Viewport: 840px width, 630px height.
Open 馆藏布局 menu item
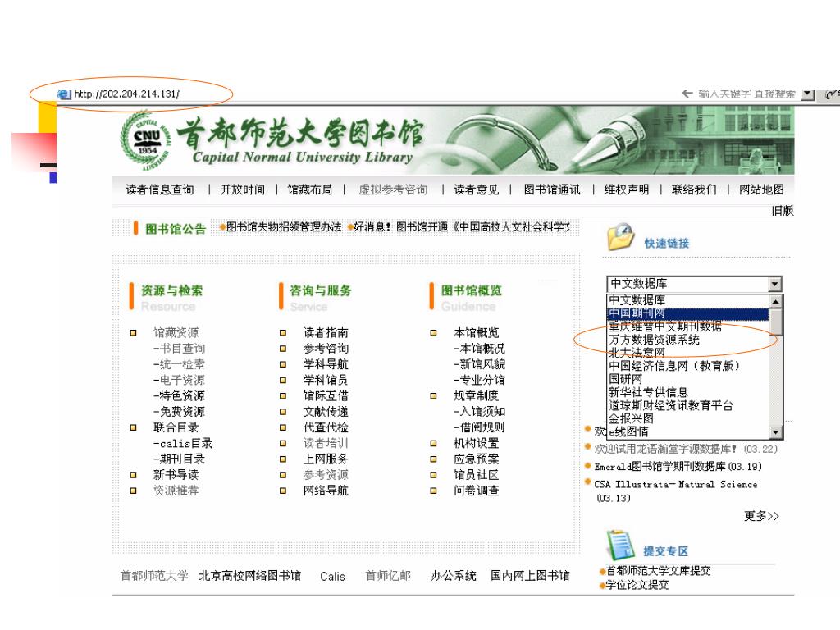point(309,189)
